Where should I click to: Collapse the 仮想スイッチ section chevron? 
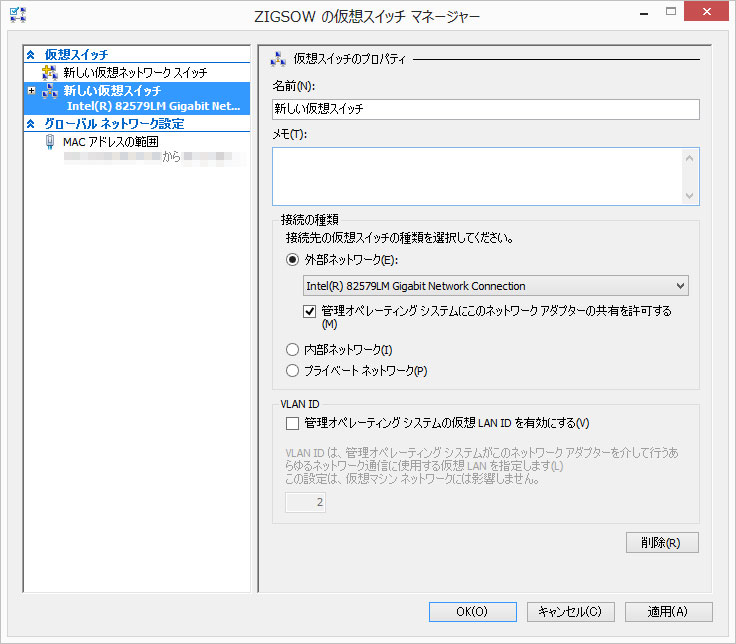[x=31, y=55]
